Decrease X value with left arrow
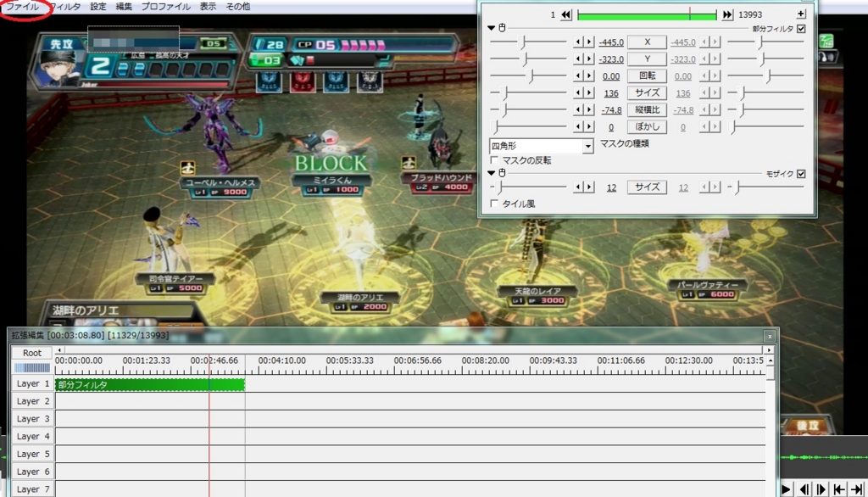 (578, 42)
